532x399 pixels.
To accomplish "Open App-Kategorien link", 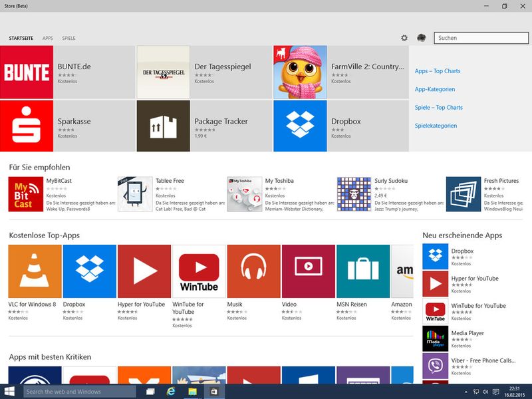I will (x=435, y=89).
